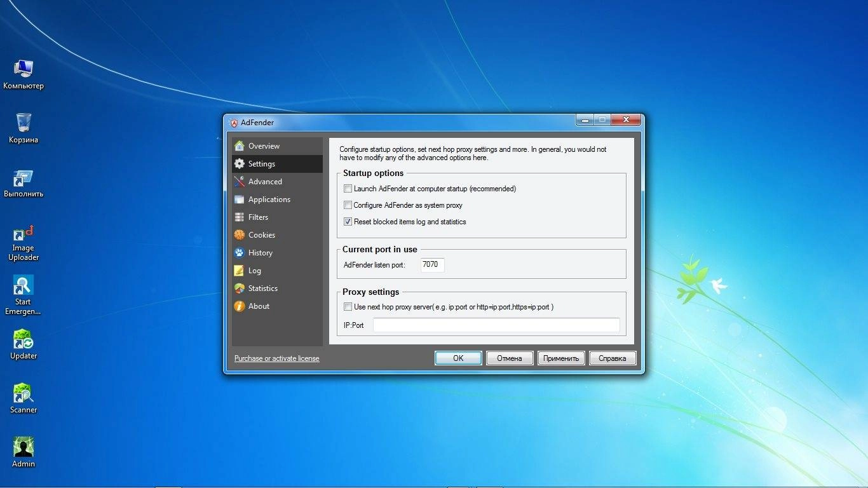The height and width of the screenshot is (488, 868).
Task: Click the Settings gear icon in sidebar
Action: (239, 164)
